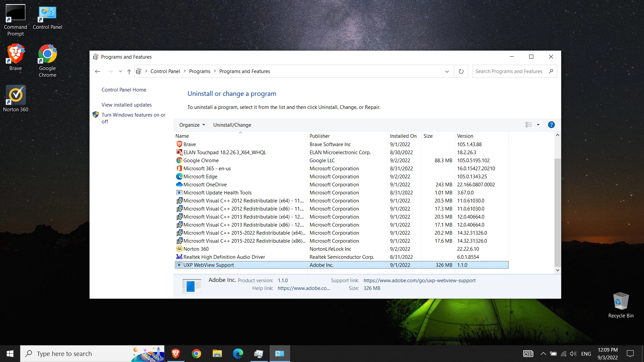Click the Back navigation arrow
The image size is (644, 362).
pos(98,71)
